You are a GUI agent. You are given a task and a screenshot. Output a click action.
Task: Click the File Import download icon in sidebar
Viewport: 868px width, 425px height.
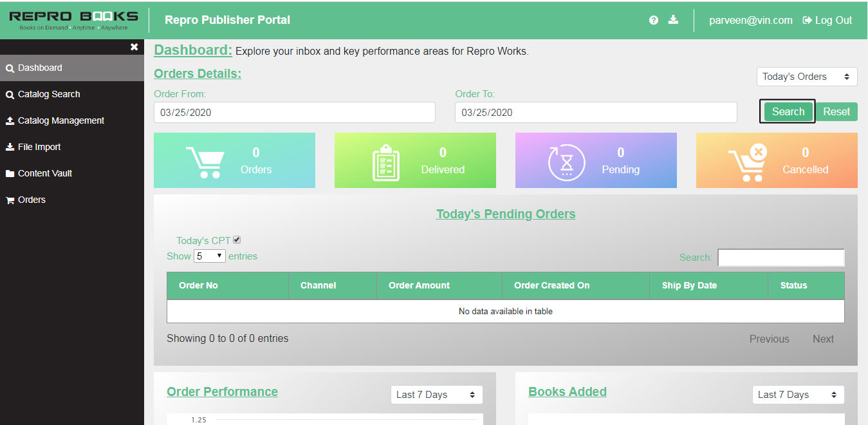9,147
